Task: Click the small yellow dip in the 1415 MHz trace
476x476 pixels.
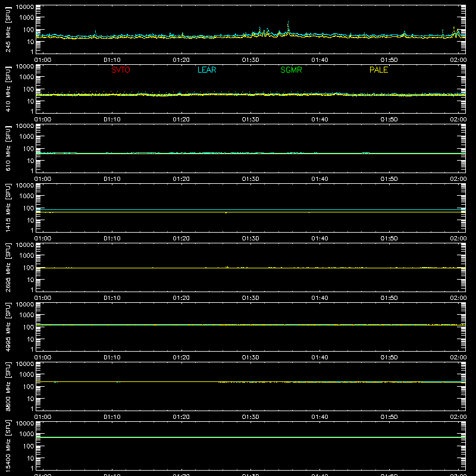Action: pyautogui.click(x=226, y=213)
